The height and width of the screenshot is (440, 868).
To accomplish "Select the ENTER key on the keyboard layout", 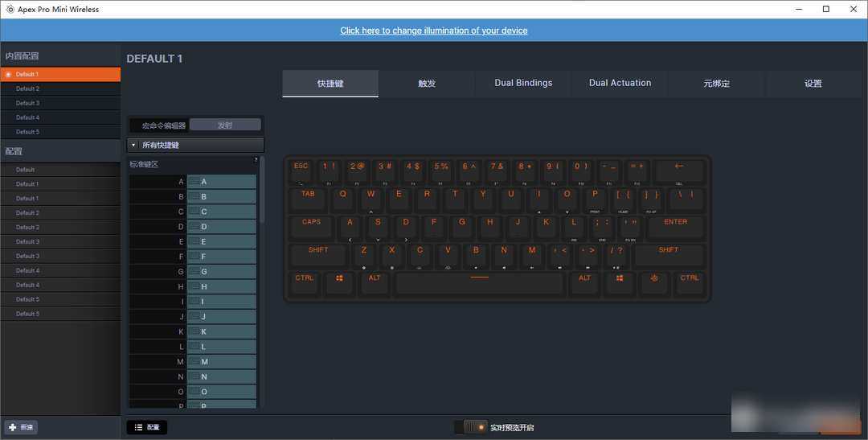I will tap(675, 227).
